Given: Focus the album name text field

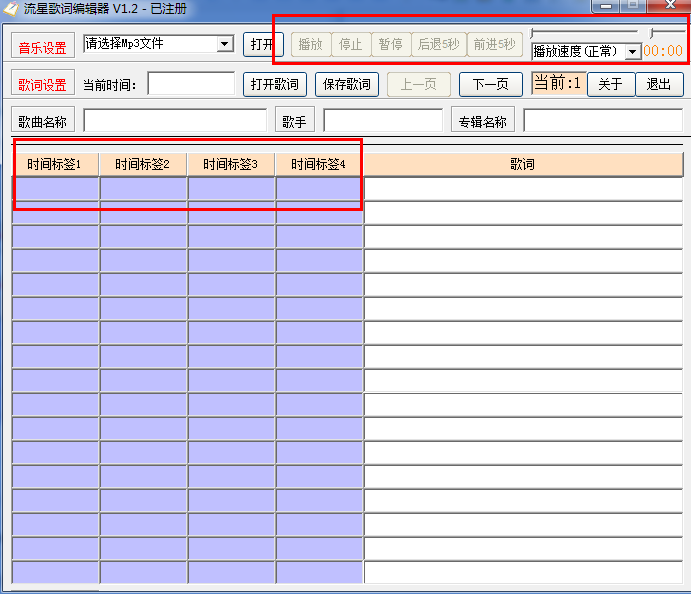Looking at the screenshot, I should click(x=603, y=120).
